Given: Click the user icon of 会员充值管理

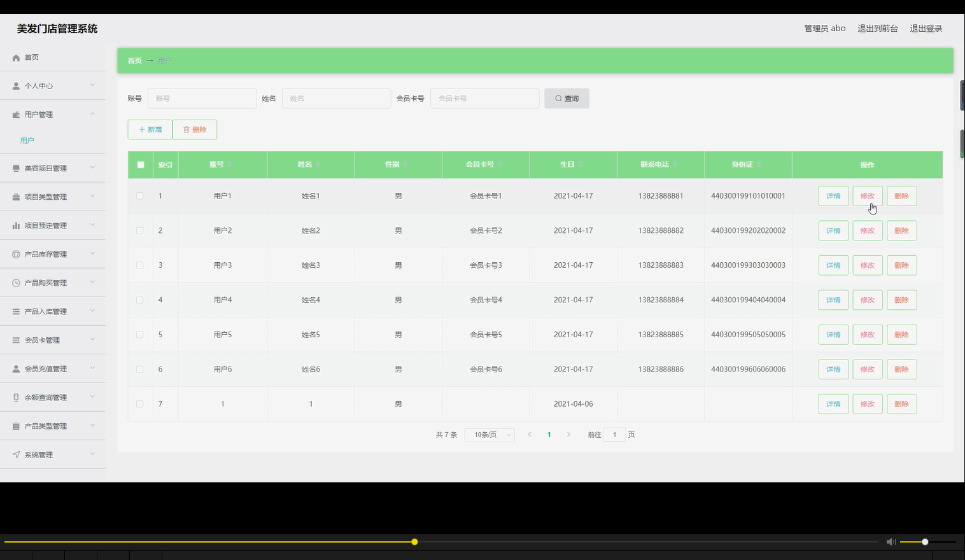Looking at the screenshot, I should click(x=16, y=368).
